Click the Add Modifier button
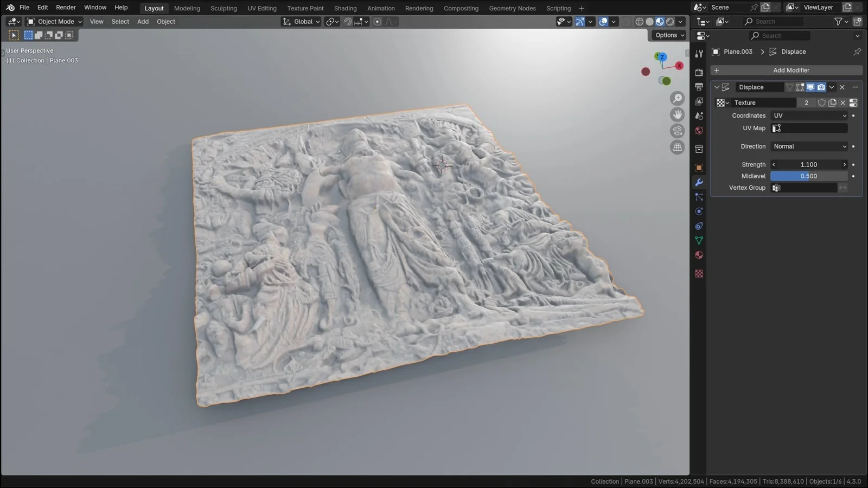The width and height of the screenshot is (868, 488). (x=791, y=70)
